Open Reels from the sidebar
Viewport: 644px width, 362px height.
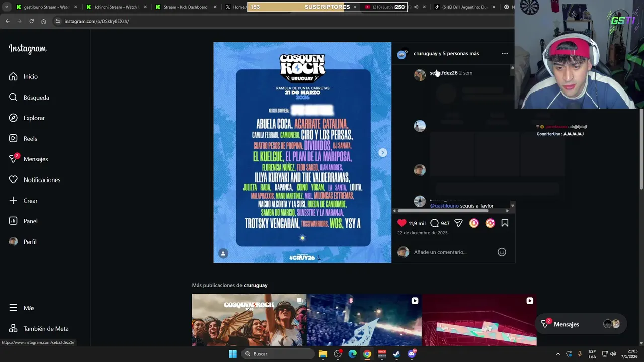[x=23, y=138]
